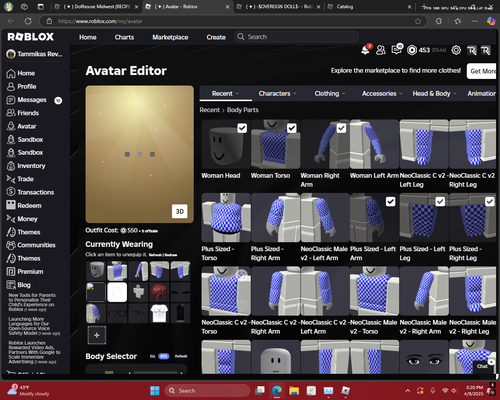This screenshot has height=400, width=500.
Task: Expand the Accessories category dropdown
Action: click(382, 94)
